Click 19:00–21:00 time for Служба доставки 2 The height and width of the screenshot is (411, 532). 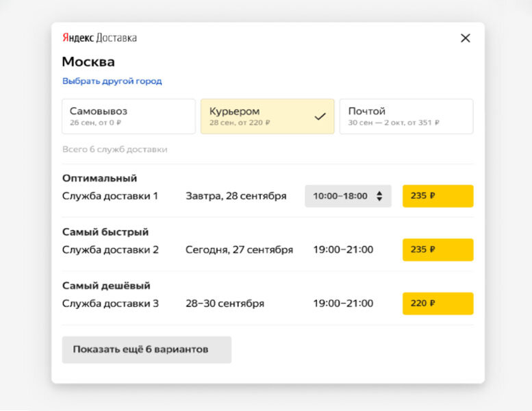click(343, 249)
